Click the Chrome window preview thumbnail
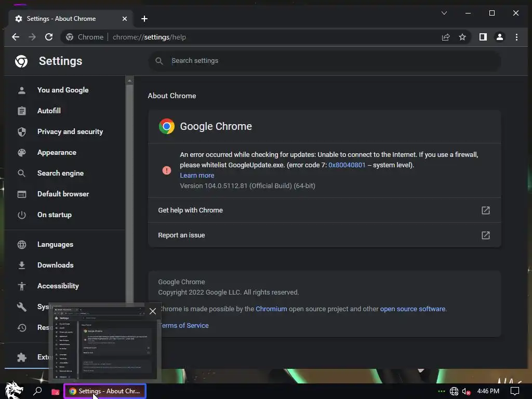The width and height of the screenshot is (532, 399). pyautogui.click(x=104, y=343)
